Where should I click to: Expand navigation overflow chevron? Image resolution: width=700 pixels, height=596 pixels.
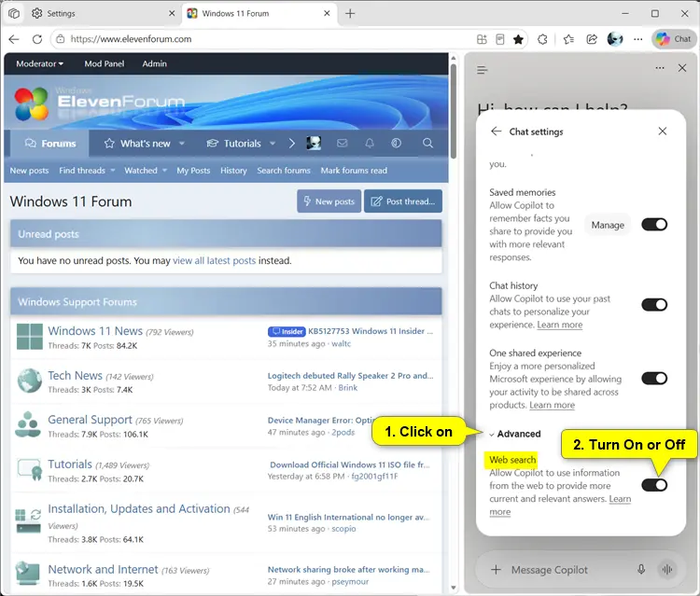[x=291, y=144]
